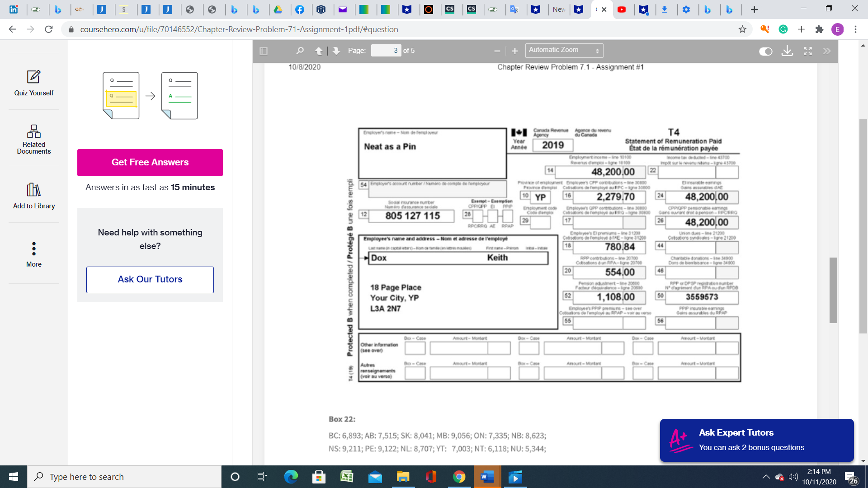Enter presentation mode in the PDF viewer

tap(807, 51)
